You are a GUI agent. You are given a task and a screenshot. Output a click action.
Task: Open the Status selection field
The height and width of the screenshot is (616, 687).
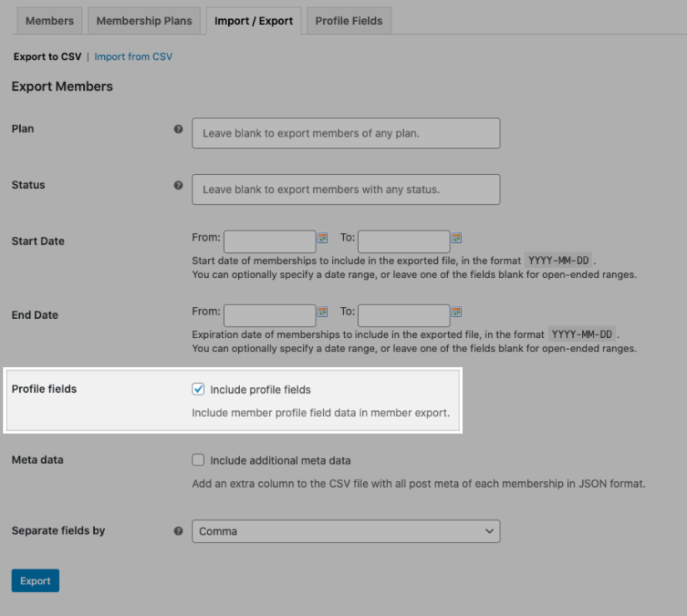click(x=346, y=189)
